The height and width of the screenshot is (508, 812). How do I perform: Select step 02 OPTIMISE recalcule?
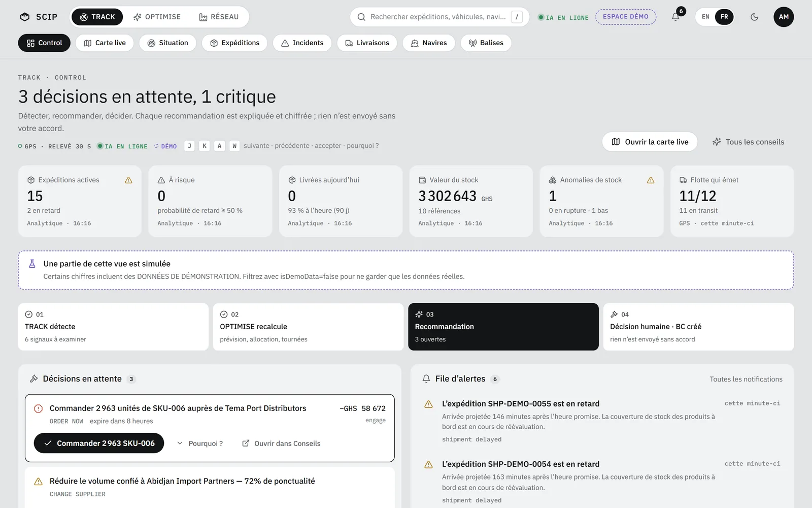[308, 327]
